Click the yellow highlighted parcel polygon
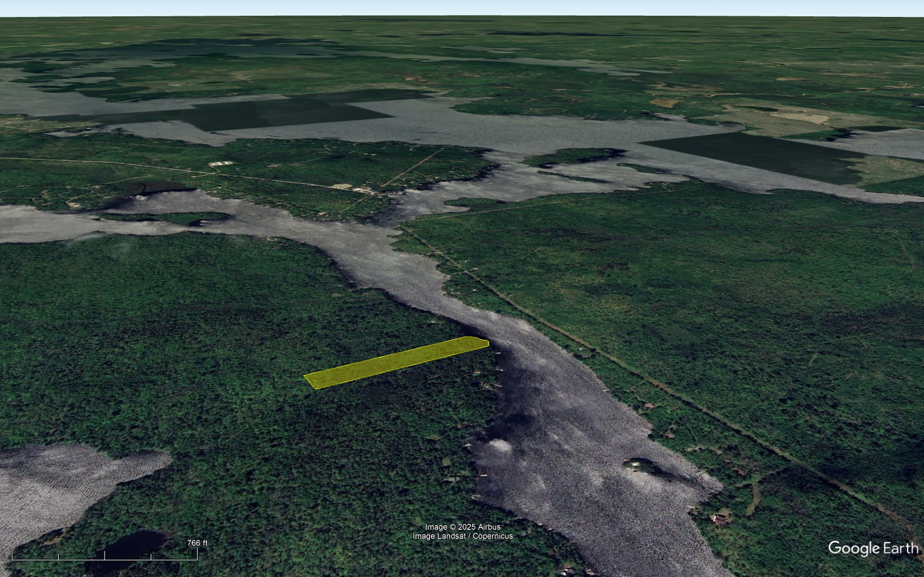Screen dimensions: 924x577 (x=396, y=363)
